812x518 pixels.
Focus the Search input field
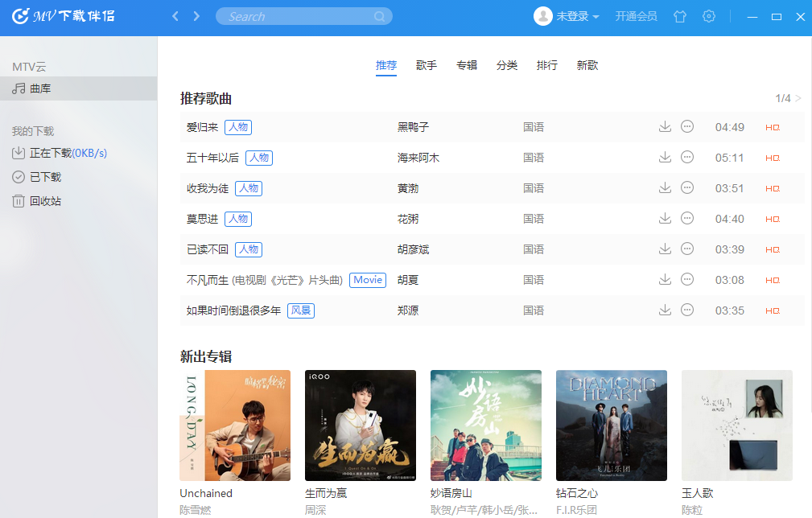click(x=303, y=16)
